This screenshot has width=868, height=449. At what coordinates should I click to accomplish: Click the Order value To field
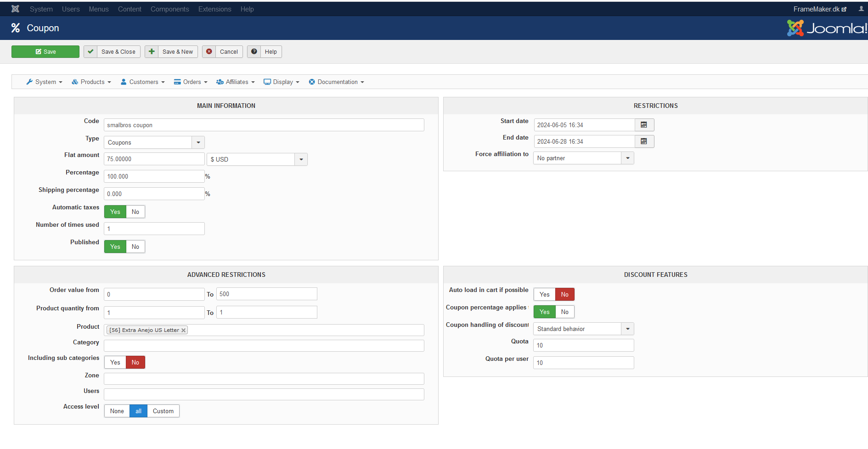tap(267, 294)
